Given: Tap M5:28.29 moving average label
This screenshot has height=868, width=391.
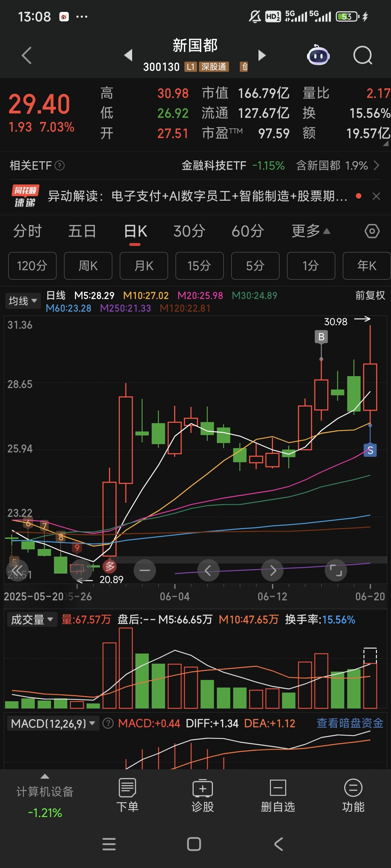Looking at the screenshot, I should 94,295.
